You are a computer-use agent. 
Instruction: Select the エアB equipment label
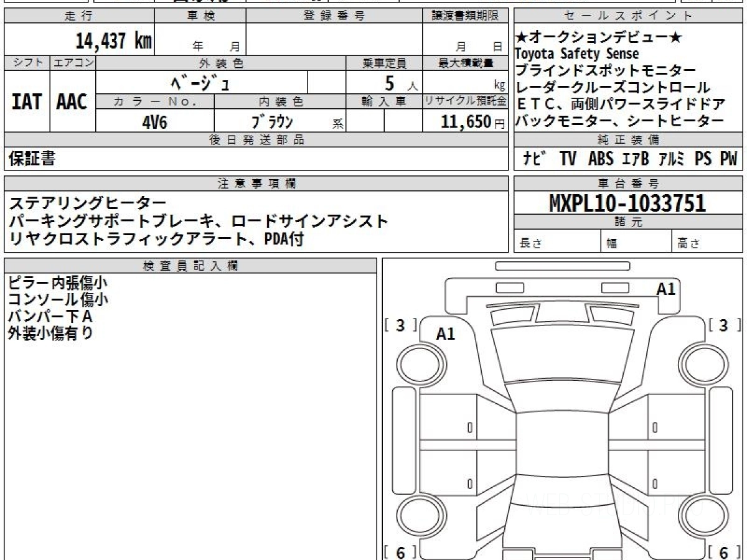[x=636, y=159]
